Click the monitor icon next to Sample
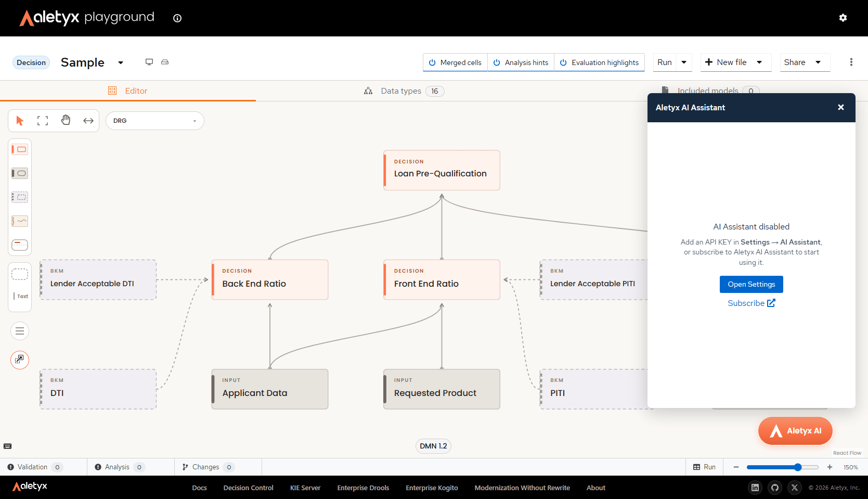Screen dimensions: 868x499 [149, 62]
